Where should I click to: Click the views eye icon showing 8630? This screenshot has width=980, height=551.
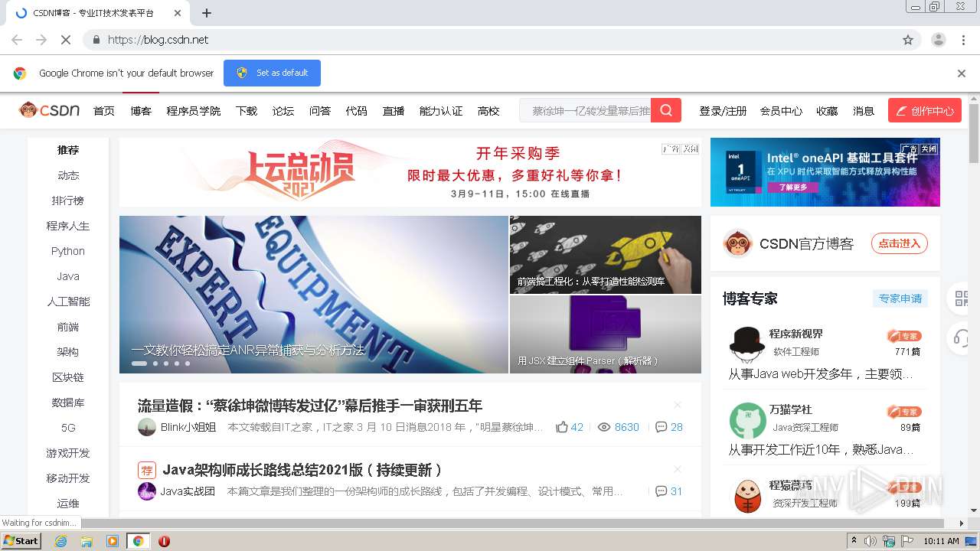coord(603,427)
